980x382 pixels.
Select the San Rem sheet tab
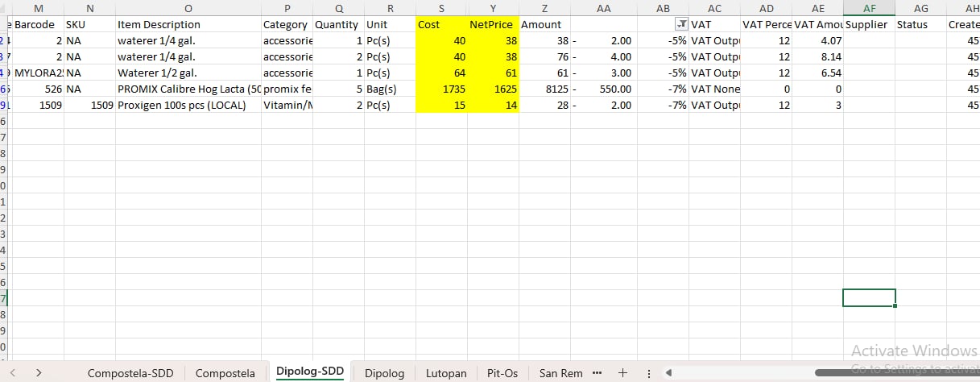[x=560, y=373]
